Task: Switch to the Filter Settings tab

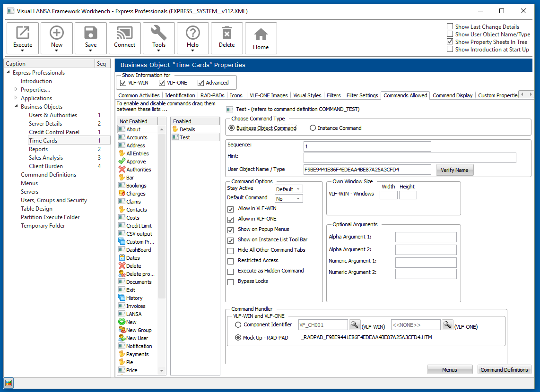Action: [362, 95]
